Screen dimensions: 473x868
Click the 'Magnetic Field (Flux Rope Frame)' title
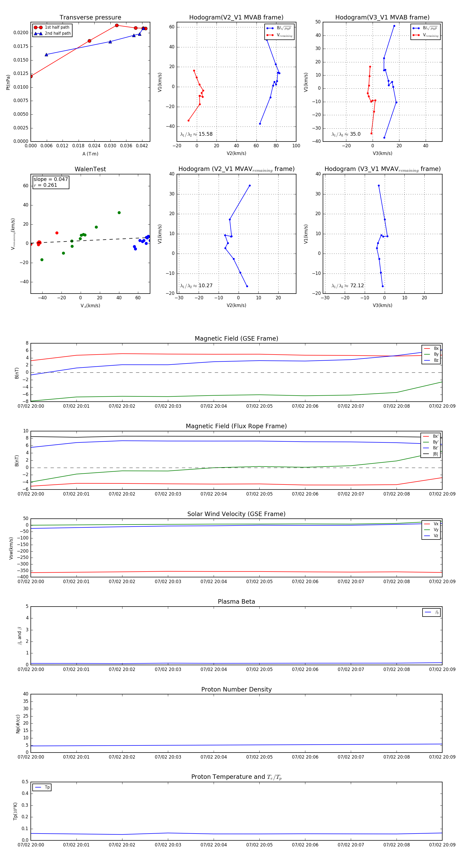point(236,426)
